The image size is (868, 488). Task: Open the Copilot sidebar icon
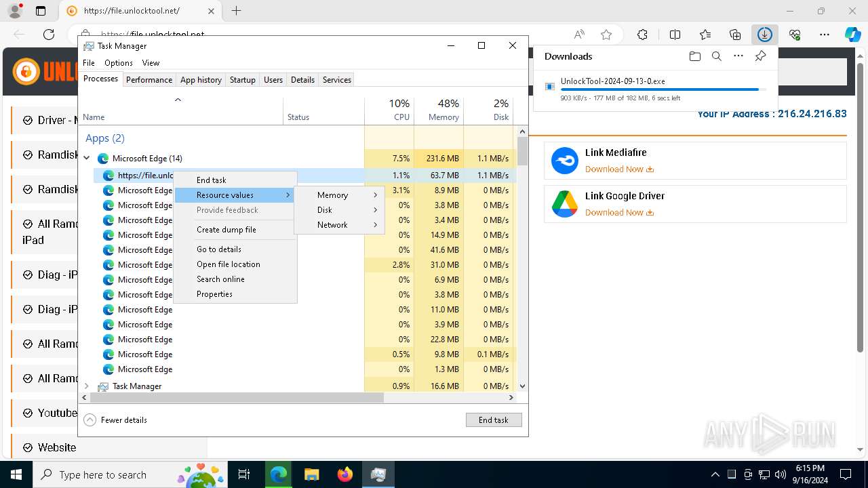point(852,35)
